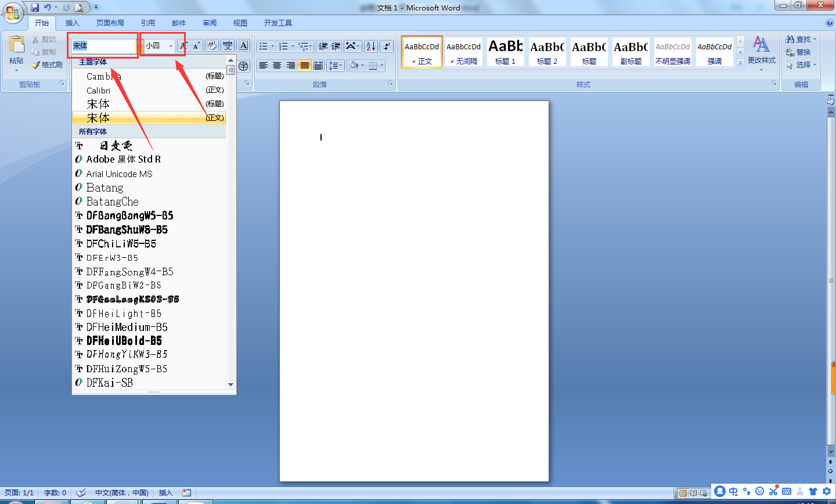This screenshot has height=504, width=836.
Task: Open the 审阅 (Review) tab
Action: [x=210, y=23]
